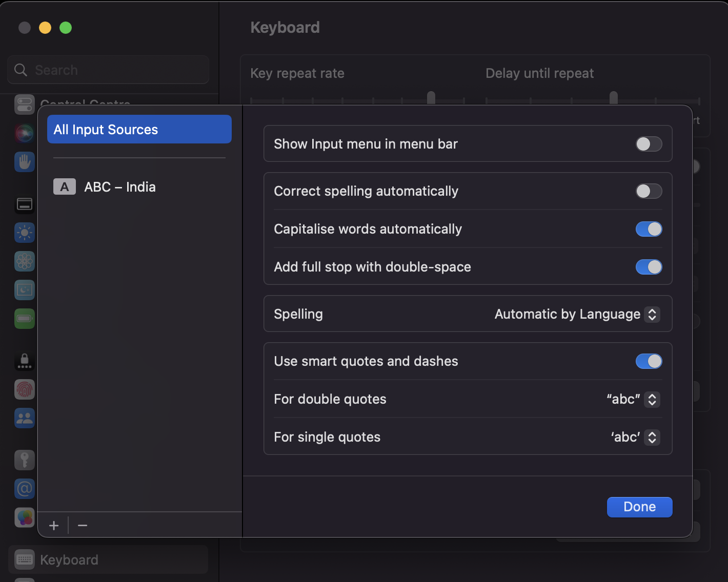This screenshot has width=728, height=582.
Task: Click the Done button
Action: [639, 507]
